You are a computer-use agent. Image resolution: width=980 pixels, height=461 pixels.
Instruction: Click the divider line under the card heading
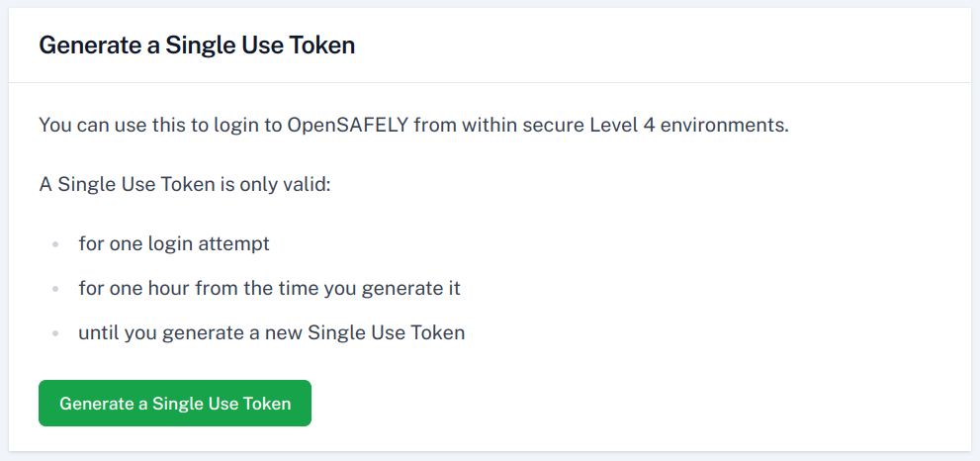click(x=490, y=82)
